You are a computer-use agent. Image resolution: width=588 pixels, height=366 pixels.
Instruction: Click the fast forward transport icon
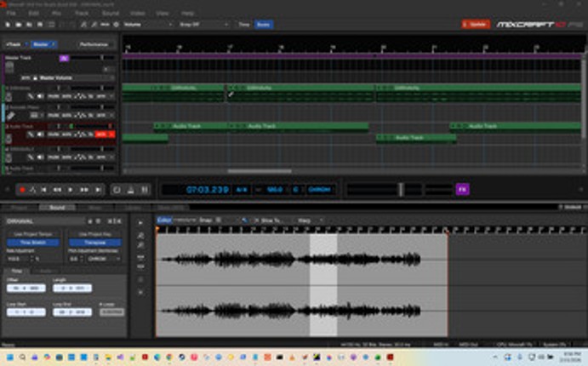(84, 190)
